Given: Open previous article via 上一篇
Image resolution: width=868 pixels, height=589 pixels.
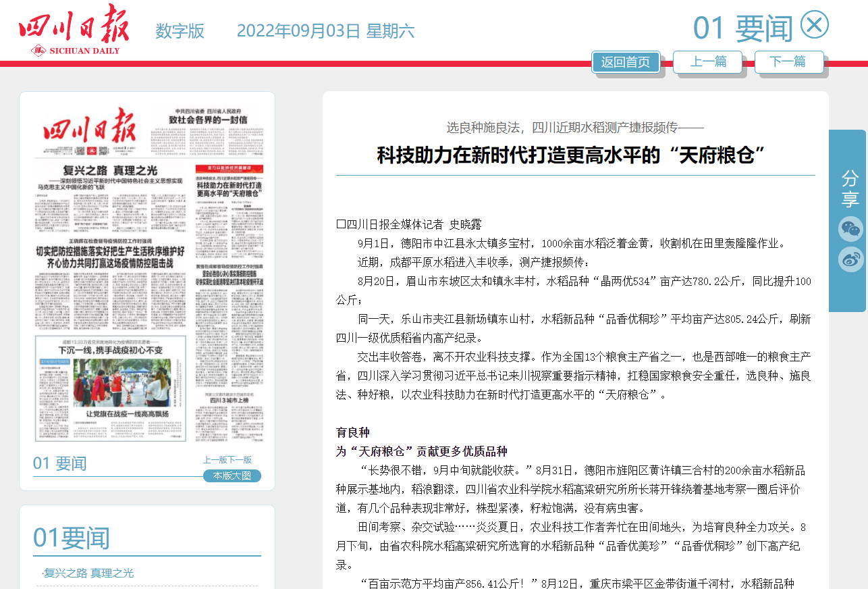Looking at the screenshot, I should pos(707,62).
